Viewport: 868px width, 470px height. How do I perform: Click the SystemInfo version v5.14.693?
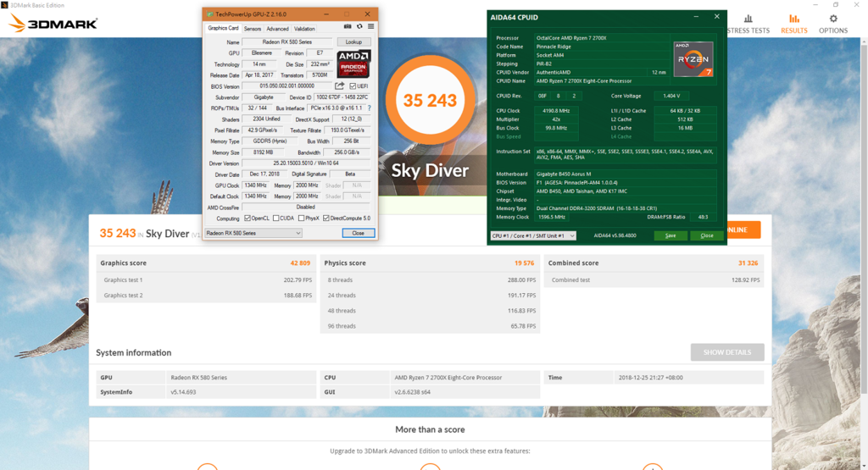point(183,392)
